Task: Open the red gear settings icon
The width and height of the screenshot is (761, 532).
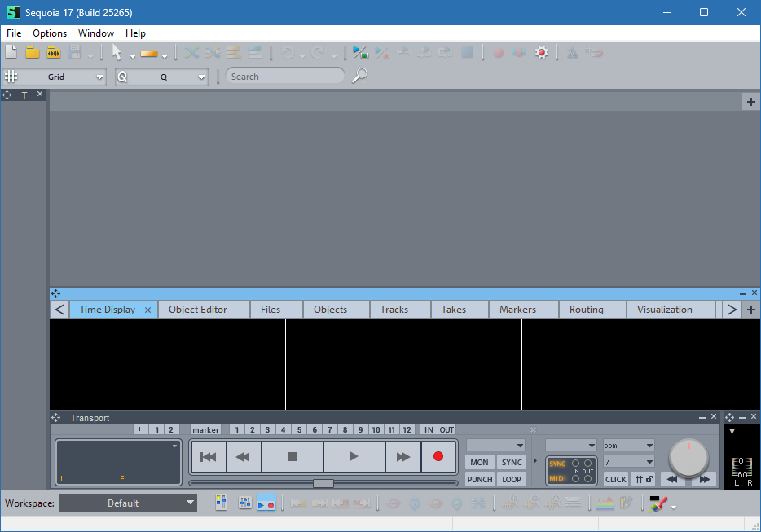Action: coord(541,53)
